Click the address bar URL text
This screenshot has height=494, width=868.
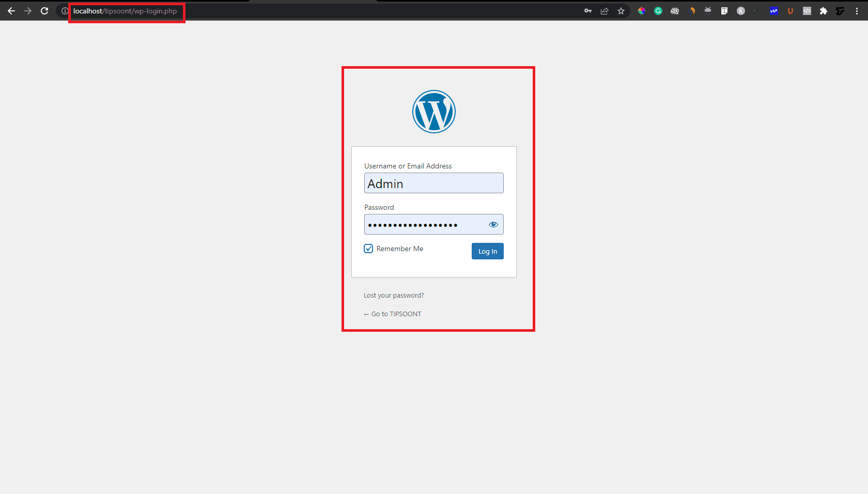point(125,11)
